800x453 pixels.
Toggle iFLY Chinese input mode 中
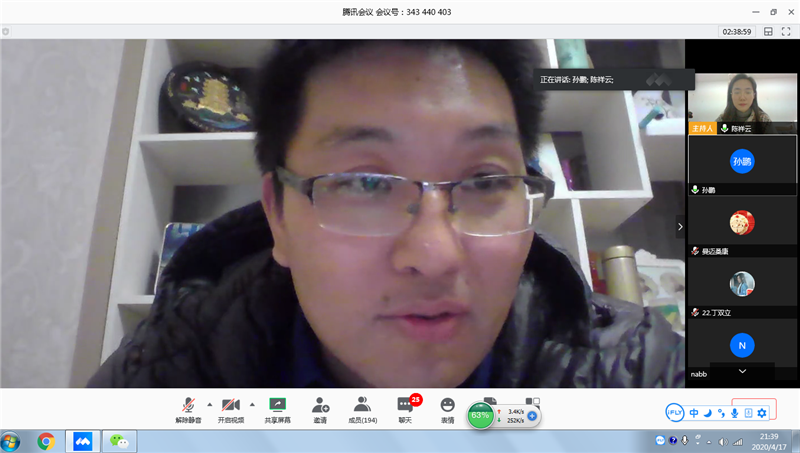[694, 413]
